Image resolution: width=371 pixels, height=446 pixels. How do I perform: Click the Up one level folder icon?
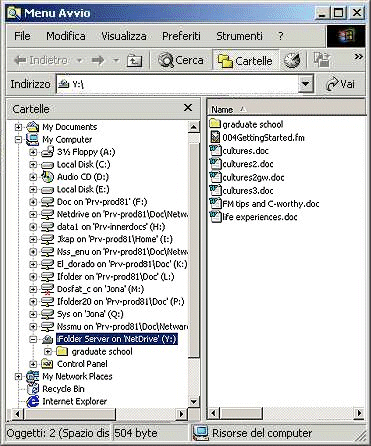(x=134, y=61)
